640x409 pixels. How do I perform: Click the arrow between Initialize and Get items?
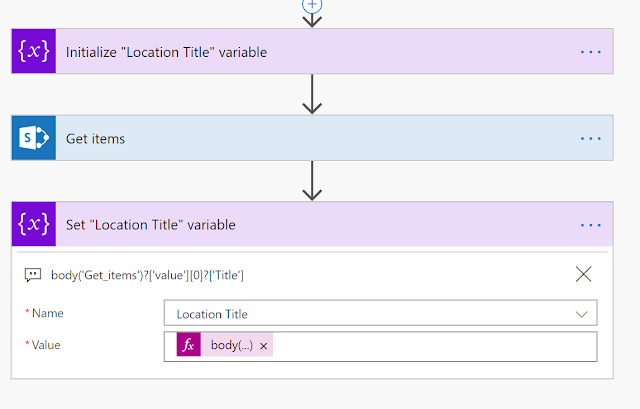tap(312, 95)
